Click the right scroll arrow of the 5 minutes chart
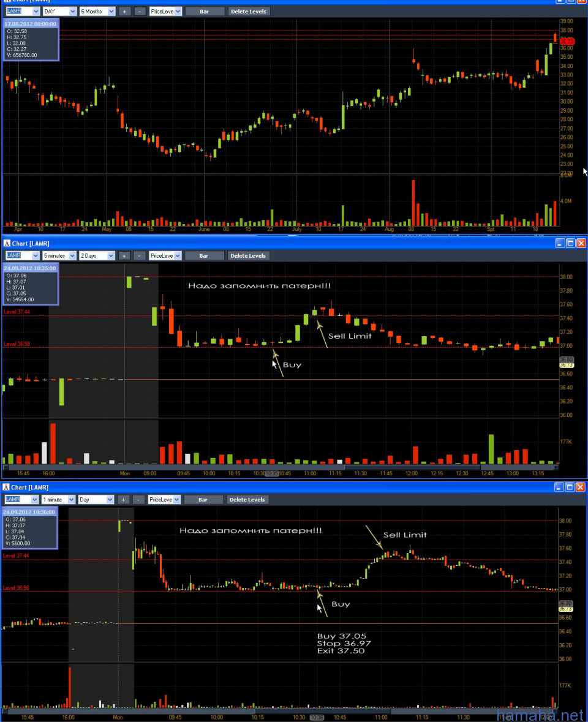This screenshot has width=588, height=722. click(556, 467)
